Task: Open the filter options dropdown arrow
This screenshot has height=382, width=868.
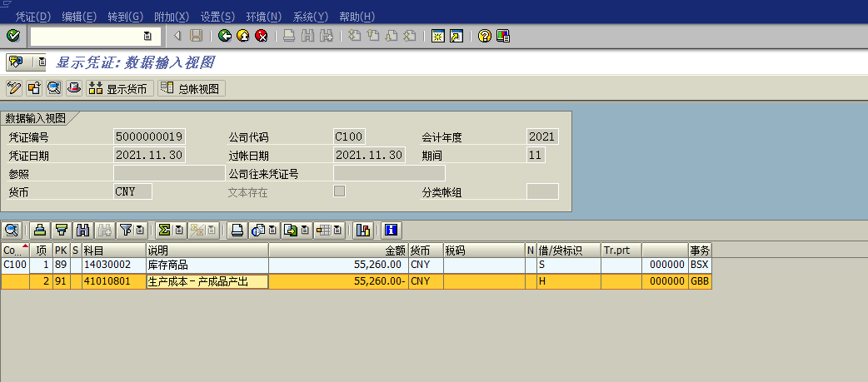Action: pos(141,230)
